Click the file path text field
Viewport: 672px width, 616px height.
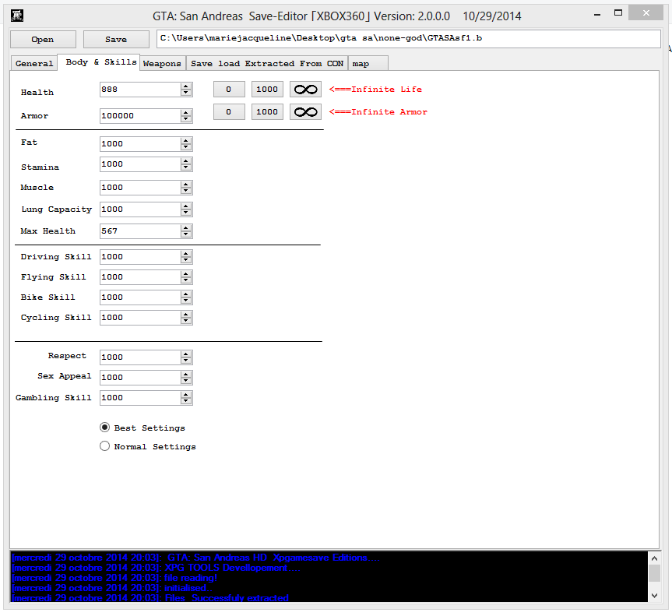[407, 38]
